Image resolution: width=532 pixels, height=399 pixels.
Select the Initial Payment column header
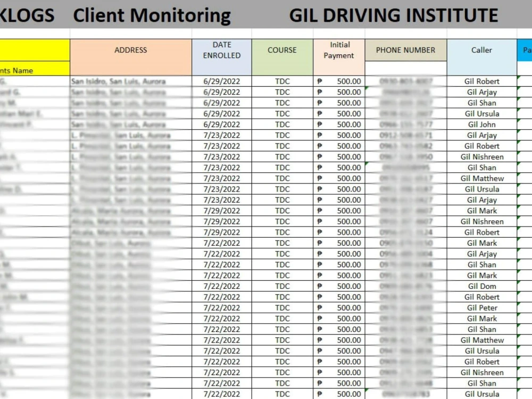(338, 57)
